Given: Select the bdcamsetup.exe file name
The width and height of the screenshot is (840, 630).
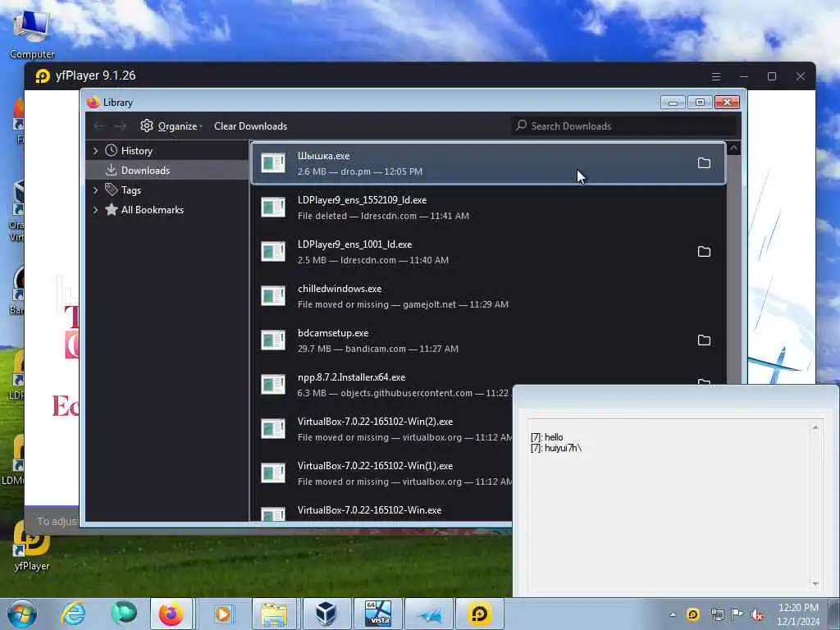Looking at the screenshot, I should pos(333,333).
